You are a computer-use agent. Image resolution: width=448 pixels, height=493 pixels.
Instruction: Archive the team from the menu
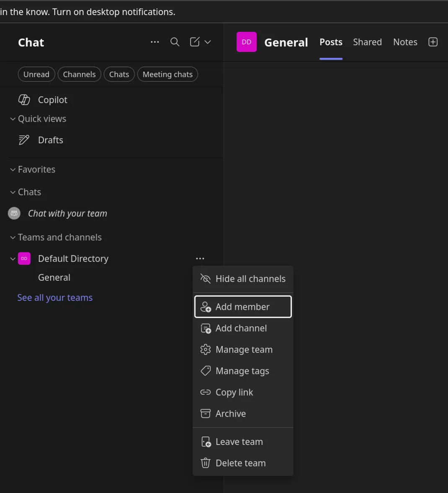pyautogui.click(x=243, y=413)
